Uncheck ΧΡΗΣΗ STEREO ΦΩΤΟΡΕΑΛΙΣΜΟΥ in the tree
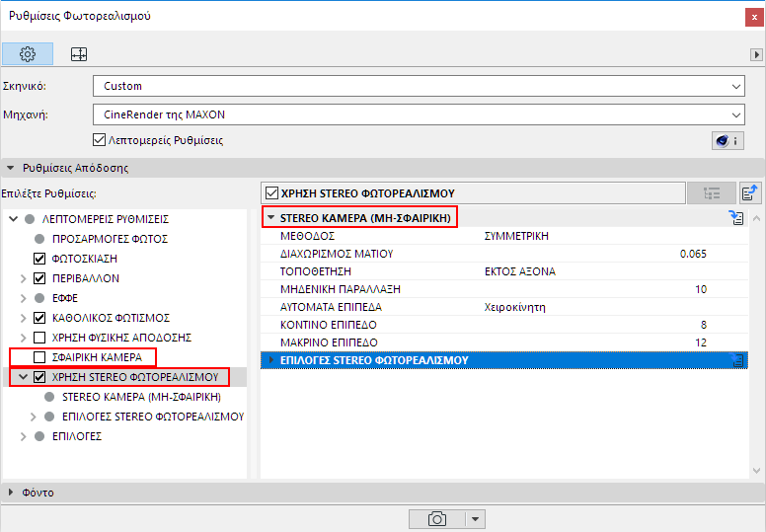Viewport: 766px width, 532px height. pyautogui.click(x=39, y=377)
